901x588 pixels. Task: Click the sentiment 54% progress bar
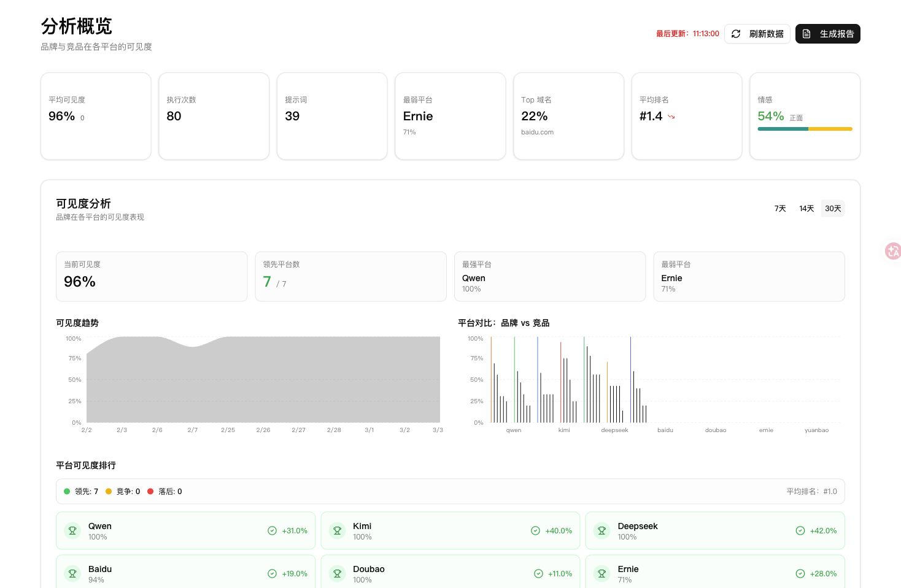coord(805,129)
